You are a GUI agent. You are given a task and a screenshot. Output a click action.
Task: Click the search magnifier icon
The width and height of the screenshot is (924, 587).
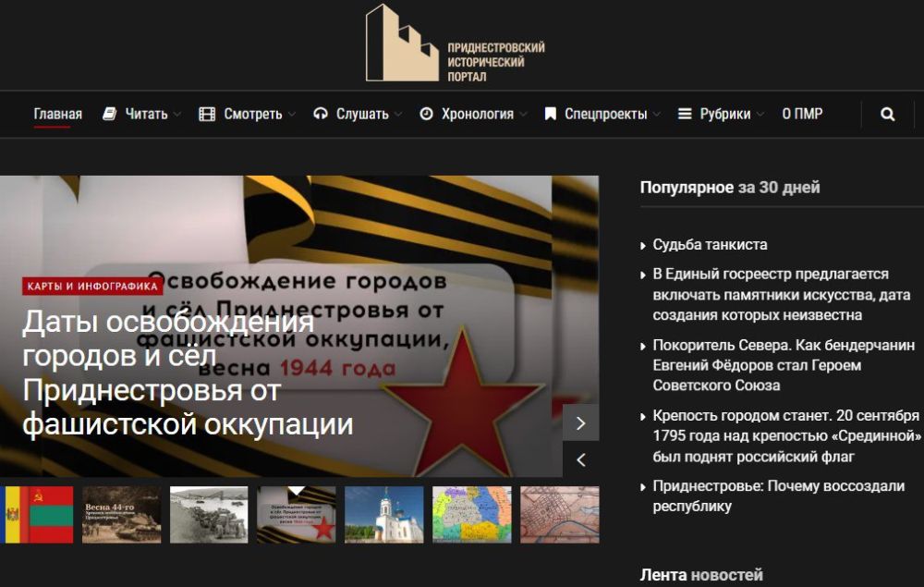click(888, 115)
